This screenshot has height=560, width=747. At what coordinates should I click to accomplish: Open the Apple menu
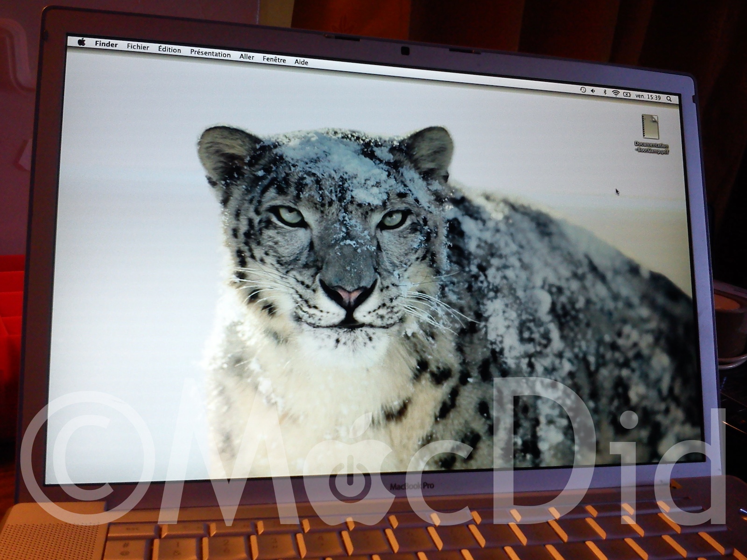pos(82,42)
